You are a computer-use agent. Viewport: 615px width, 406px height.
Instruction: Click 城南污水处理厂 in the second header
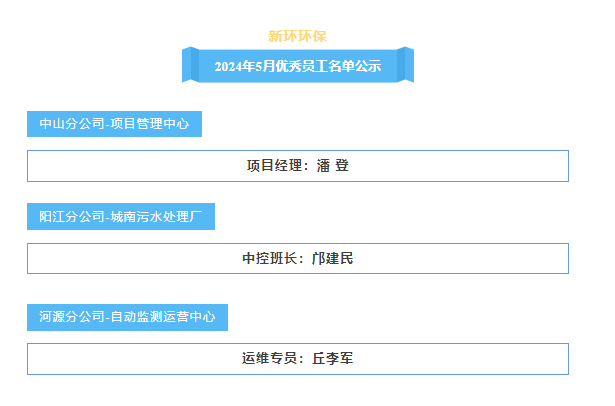(x=156, y=217)
